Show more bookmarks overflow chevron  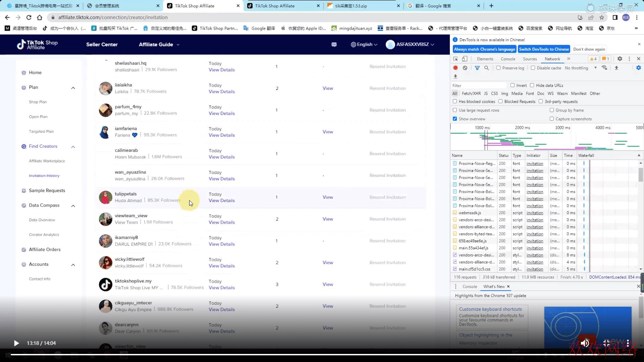coord(636,28)
